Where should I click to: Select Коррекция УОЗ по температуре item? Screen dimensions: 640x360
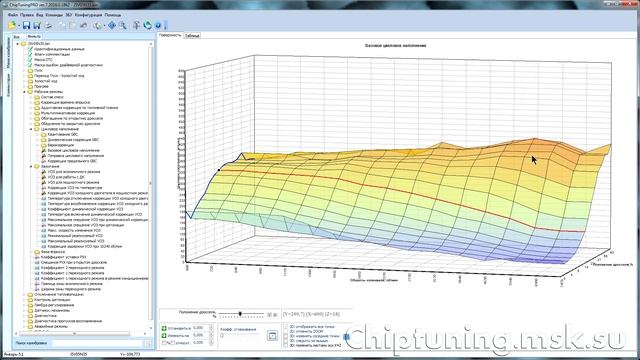pyautogui.click(x=75, y=188)
